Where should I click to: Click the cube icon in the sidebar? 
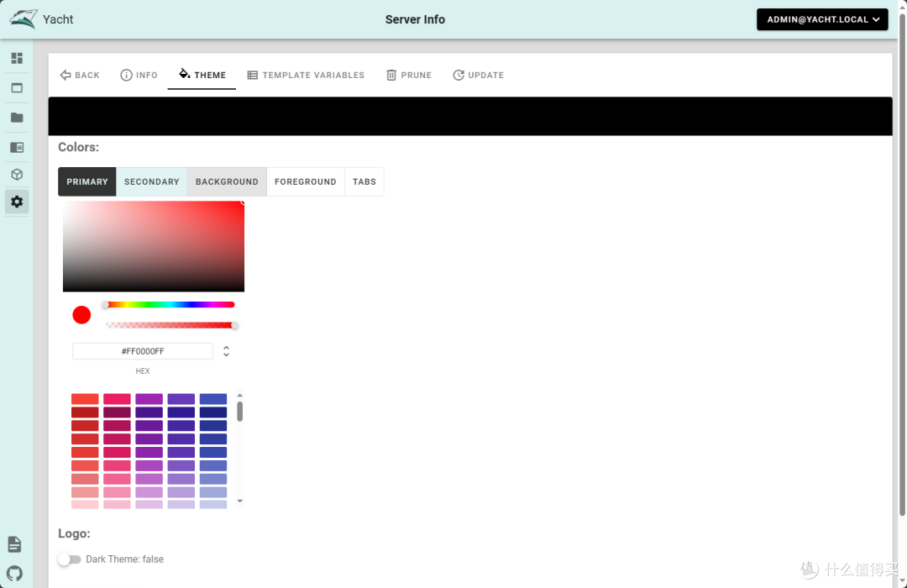tap(17, 175)
